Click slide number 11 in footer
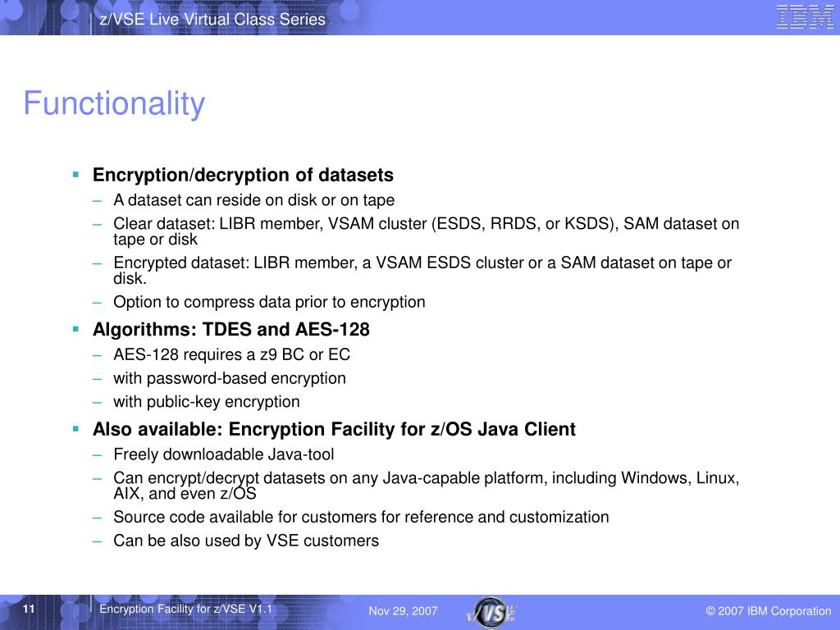The image size is (840, 630). click(x=29, y=609)
